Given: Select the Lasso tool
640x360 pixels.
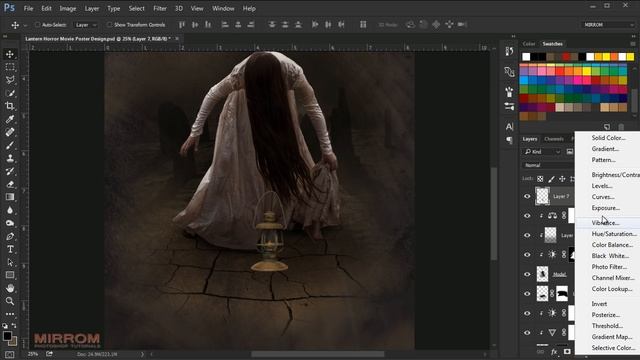Looking at the screenshot, I should click(x=10, y=80).
